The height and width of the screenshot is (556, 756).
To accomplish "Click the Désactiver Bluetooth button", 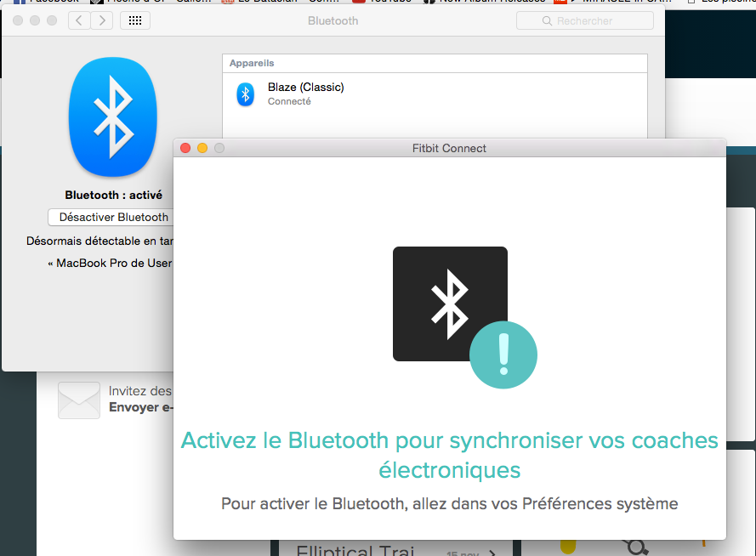I will pos(111,218).
